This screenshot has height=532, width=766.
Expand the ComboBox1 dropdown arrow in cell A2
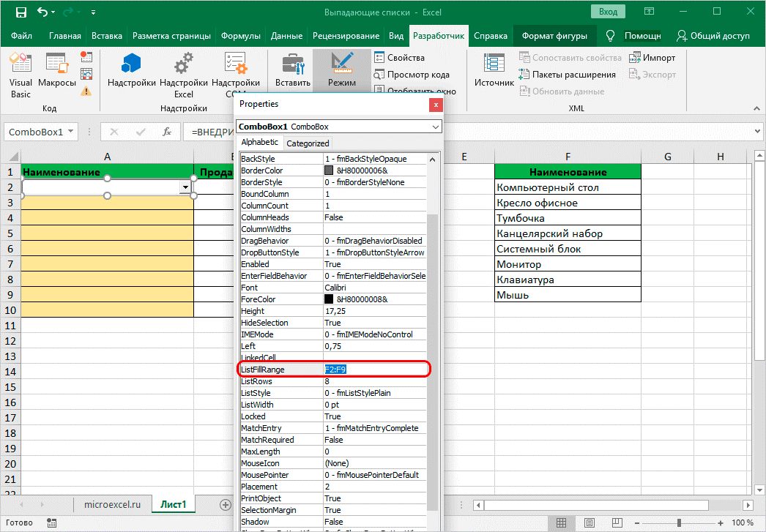pyautogui.click(x=185, y=187)
